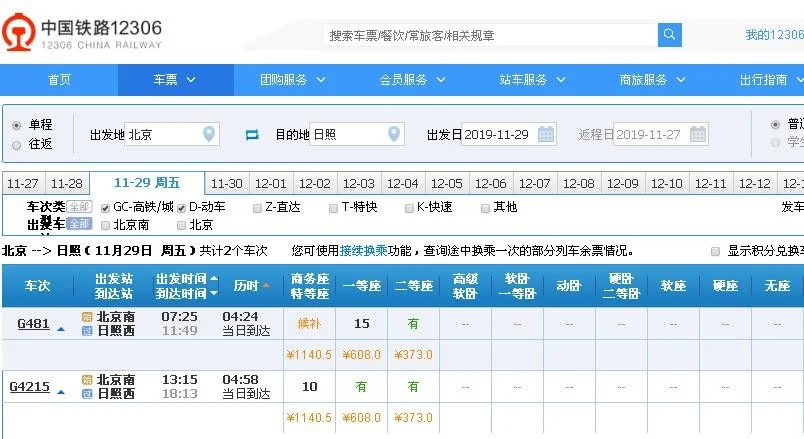804x439 pixels.
Task: Swap departure and destination stations
Action: click(x=252, y=134)
